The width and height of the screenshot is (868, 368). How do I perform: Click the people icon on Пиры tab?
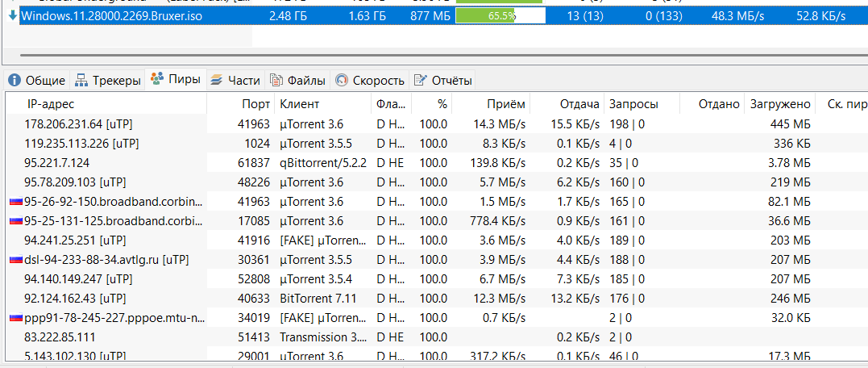[x=158, y=79]
